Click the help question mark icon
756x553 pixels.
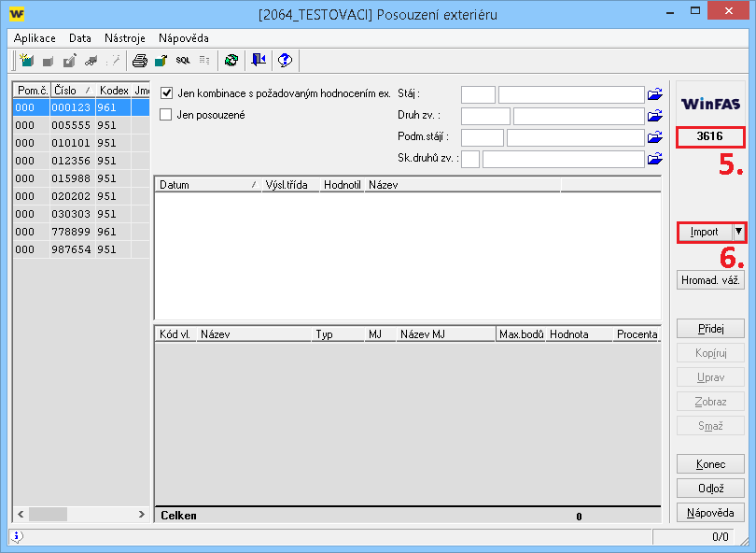(x=286, y=61)
